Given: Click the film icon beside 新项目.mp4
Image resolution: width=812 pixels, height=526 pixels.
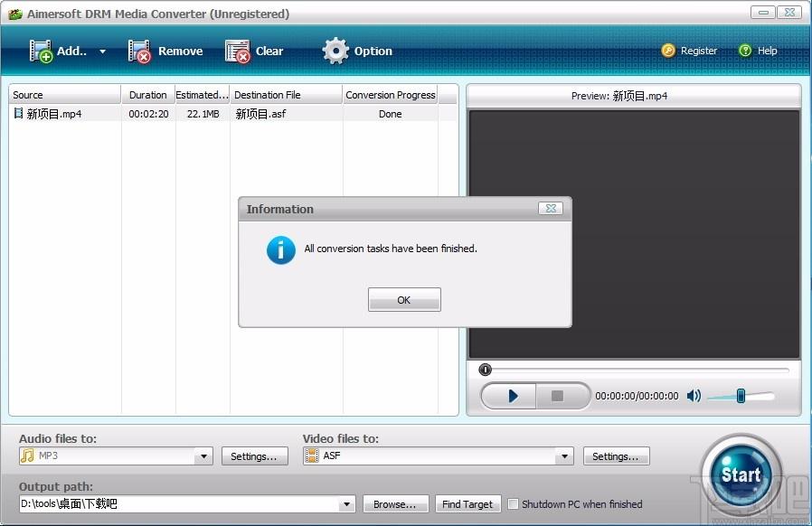Looking at the screenshot, I should 19,113.
